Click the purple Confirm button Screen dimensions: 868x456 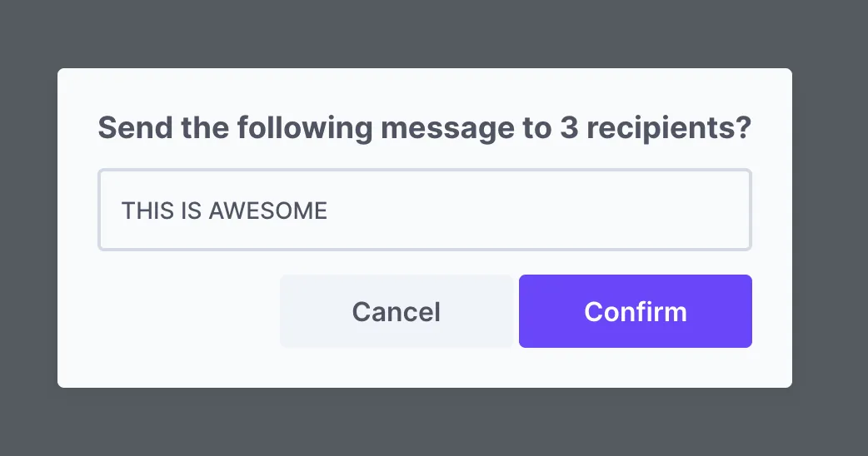635,311
